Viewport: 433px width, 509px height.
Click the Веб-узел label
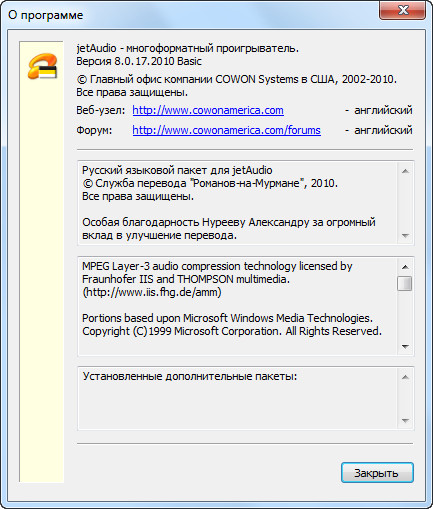tap(101, 110)
